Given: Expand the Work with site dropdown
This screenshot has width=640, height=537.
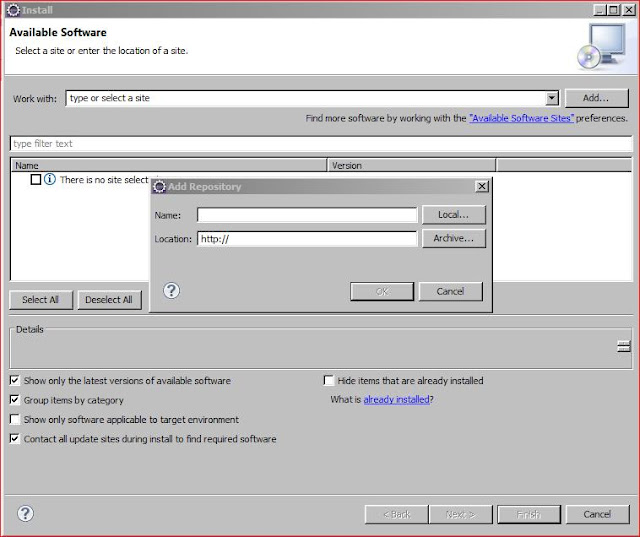Looking at the screenshot, I should click(x=551, y=98).
